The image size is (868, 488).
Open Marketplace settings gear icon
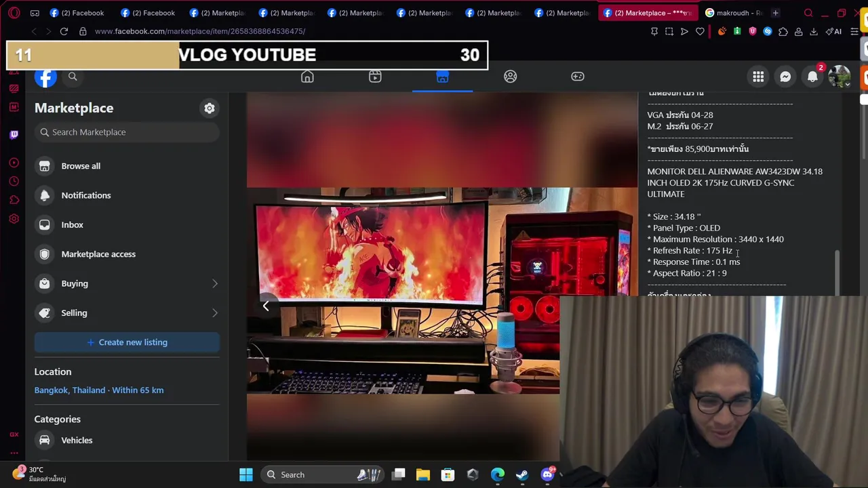(x=210, y=108)
